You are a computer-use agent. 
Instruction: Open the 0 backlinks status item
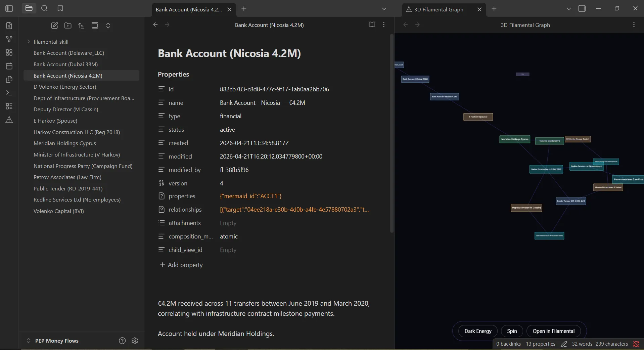(x=508, y=344)
